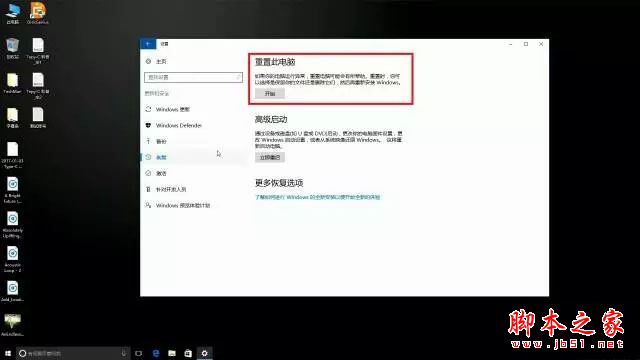Click the Settings gear on the taskbar
Image resolution: width=640 pixels, height=360 pixels.
[x=204, y=353]
